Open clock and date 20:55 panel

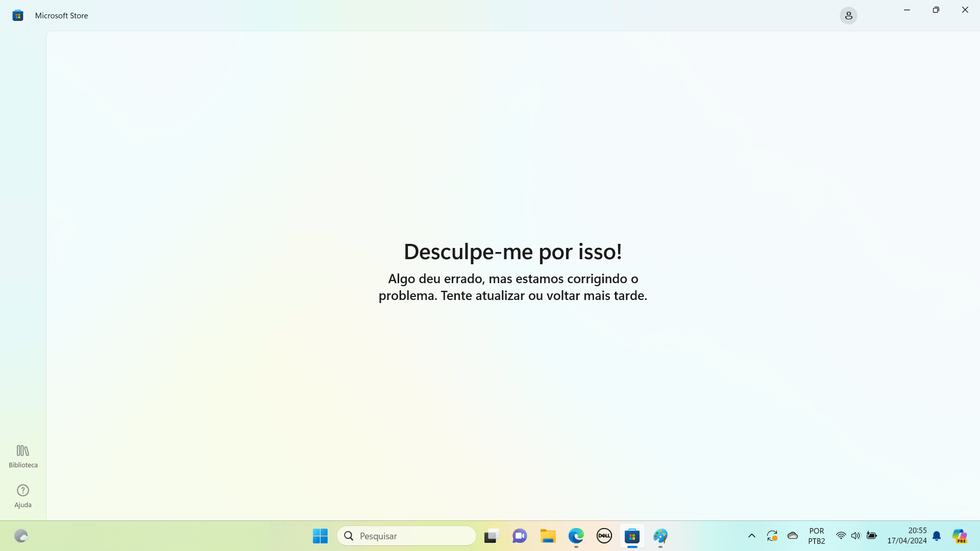(x=906, y=536)
